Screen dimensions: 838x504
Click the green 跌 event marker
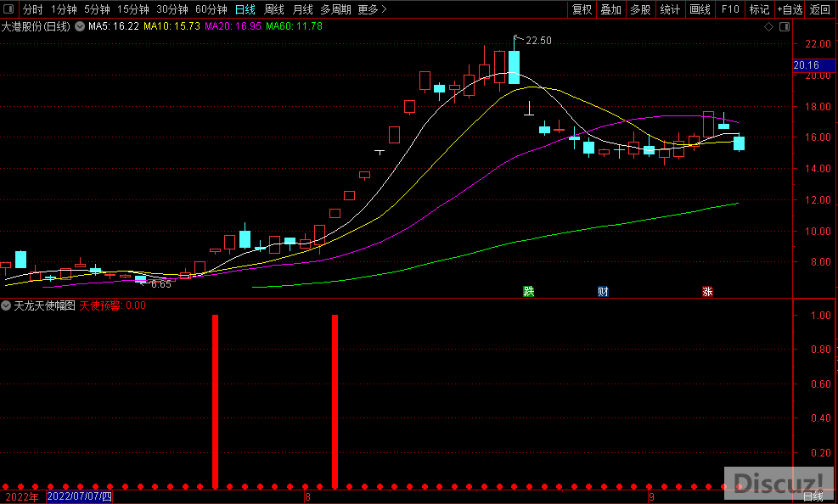pos(529,292)
